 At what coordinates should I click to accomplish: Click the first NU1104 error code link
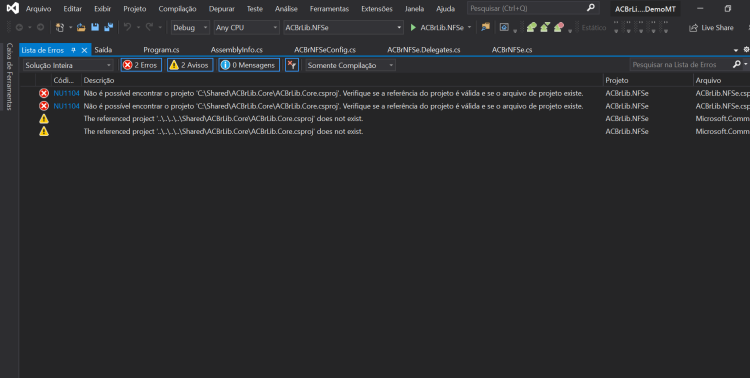66,93
